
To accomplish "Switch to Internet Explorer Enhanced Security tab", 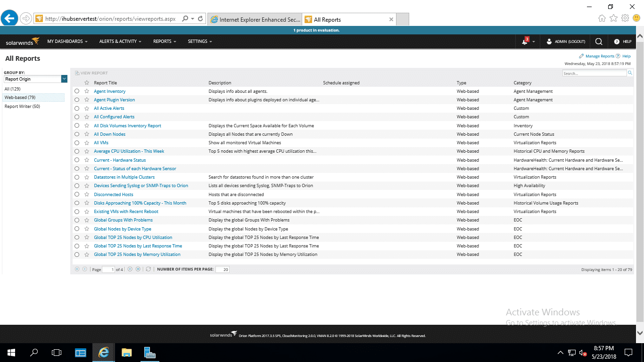I will [x=255, y=19].
